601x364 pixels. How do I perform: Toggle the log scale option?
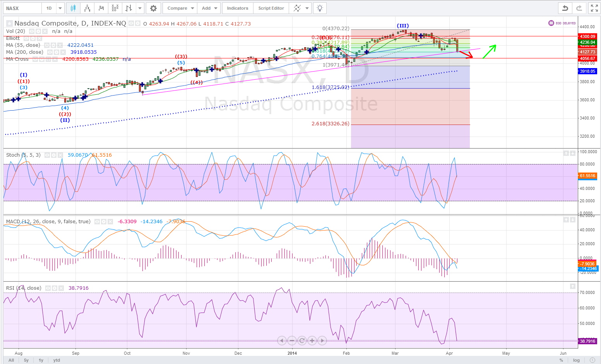[x=577, y=360]
